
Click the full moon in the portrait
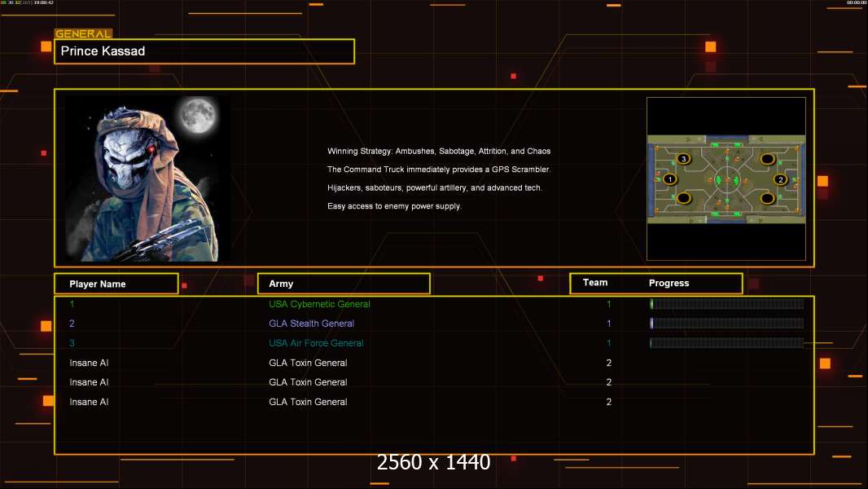tap(198, 115)
